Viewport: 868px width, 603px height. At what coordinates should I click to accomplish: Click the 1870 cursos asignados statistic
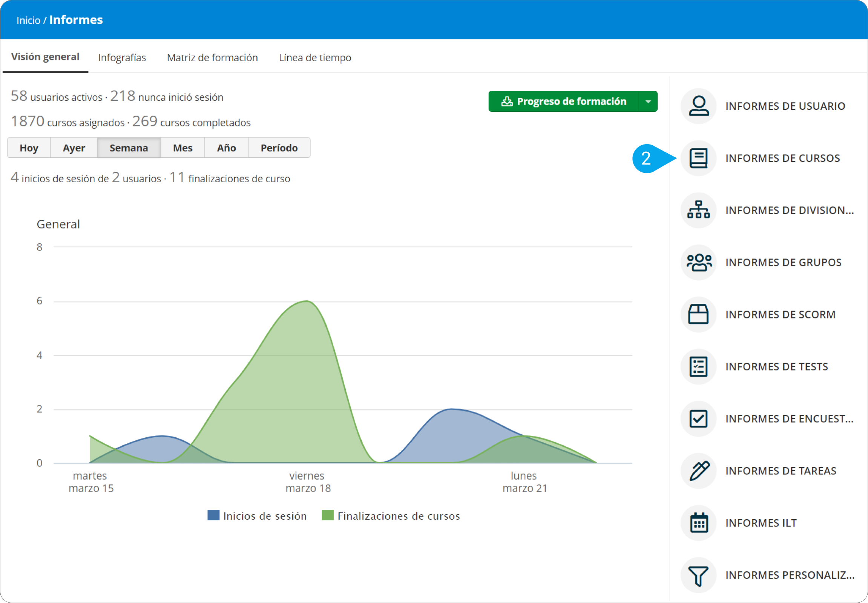67,122
